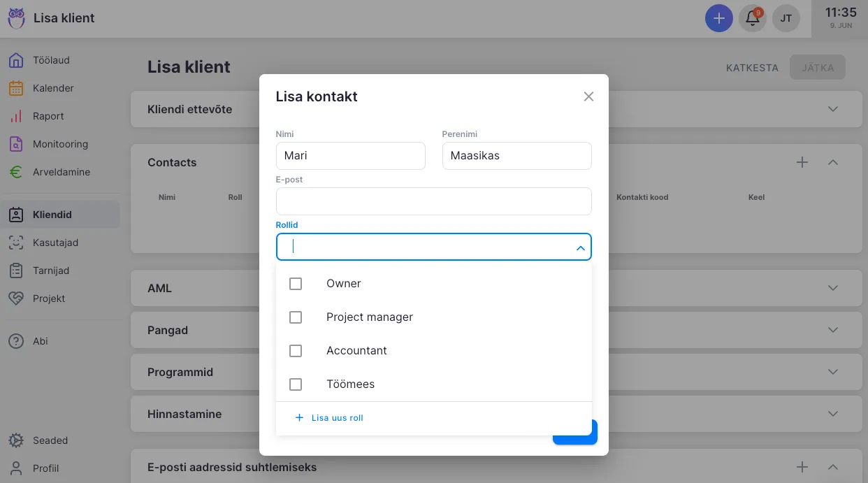Open notifications bell icon
The width and height of the screenshot is (868, 483).
pyautogui.click(x=753, y=18)
